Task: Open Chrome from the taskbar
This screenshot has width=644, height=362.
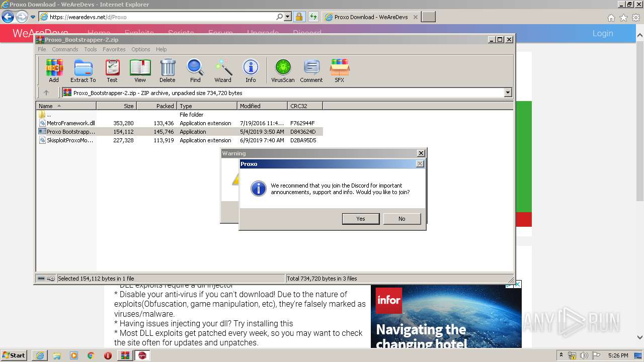Action: 91,355
